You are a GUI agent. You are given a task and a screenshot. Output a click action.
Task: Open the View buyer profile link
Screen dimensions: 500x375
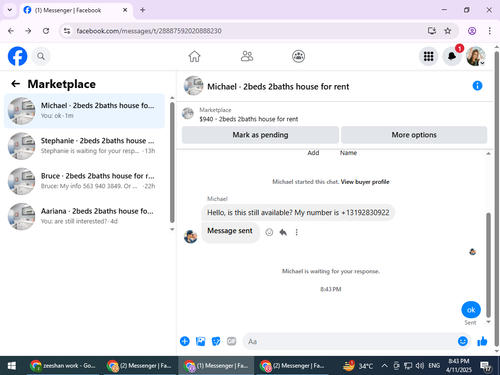(365, 182)
